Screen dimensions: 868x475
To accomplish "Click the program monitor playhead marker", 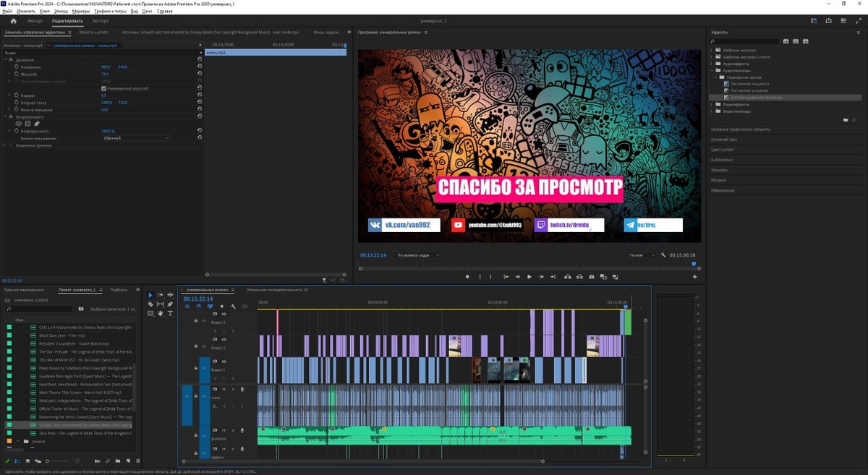I will point(694,264).
